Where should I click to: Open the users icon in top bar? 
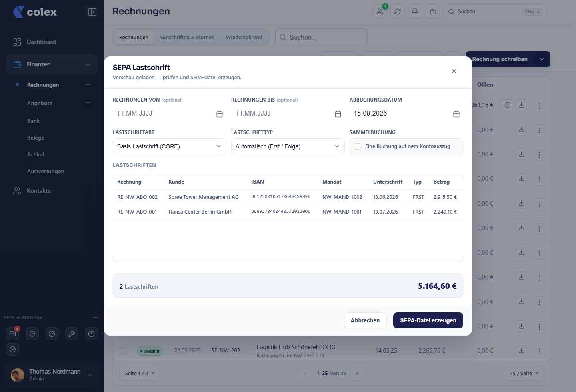pyautogui.click(x=380, y=12)
